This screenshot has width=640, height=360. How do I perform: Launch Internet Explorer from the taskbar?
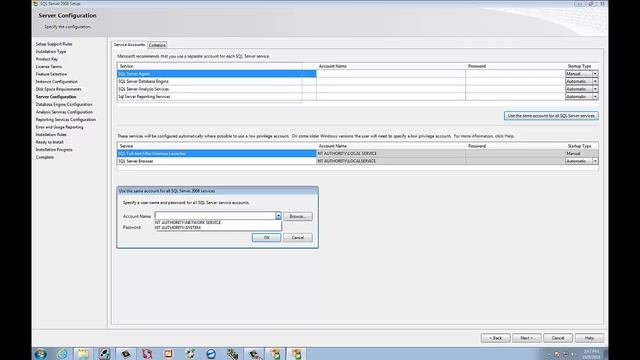(62, 354)
